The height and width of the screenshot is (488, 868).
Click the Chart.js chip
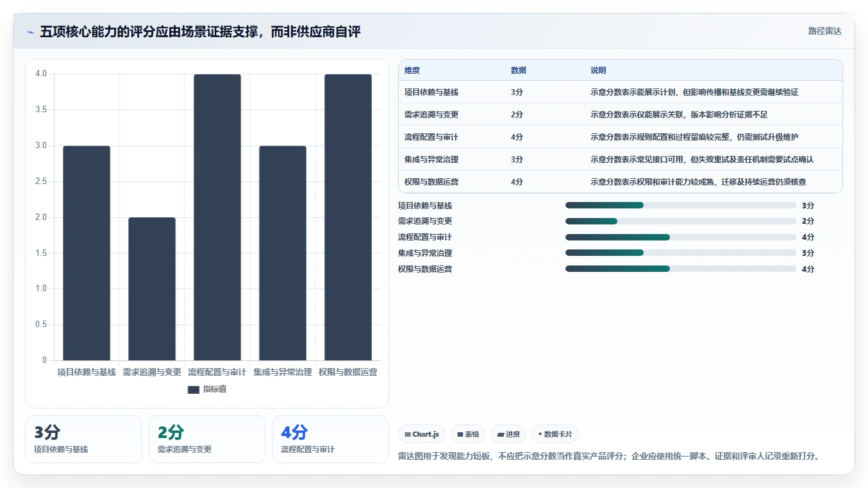click(x=422, y=434)
